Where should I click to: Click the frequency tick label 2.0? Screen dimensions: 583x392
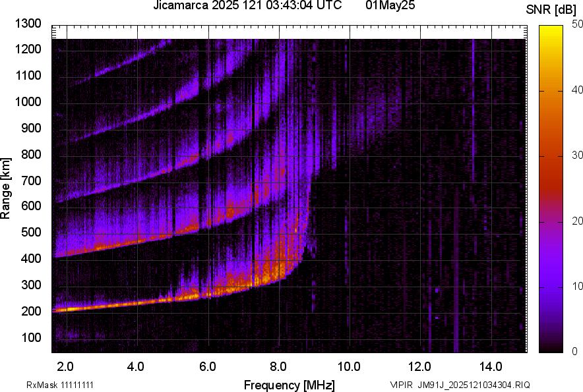(65, 367)
